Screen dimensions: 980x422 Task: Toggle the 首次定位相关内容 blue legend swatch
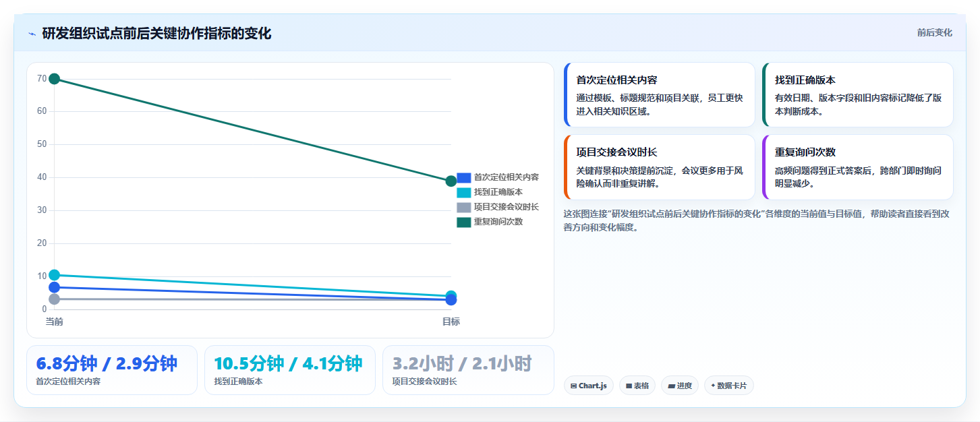pyautogui.click(x=463, y=177)
